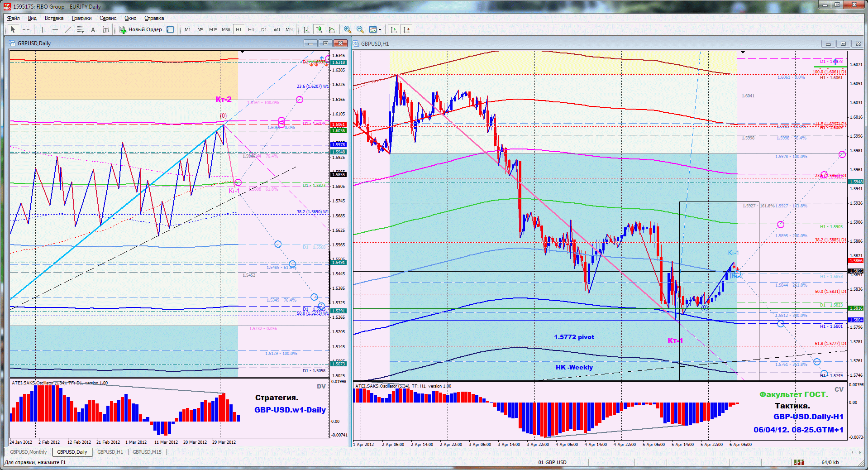868x470 pixels.
Task: Open the Вставка menu
Action: pyautogui.click(x=54, y=18)
